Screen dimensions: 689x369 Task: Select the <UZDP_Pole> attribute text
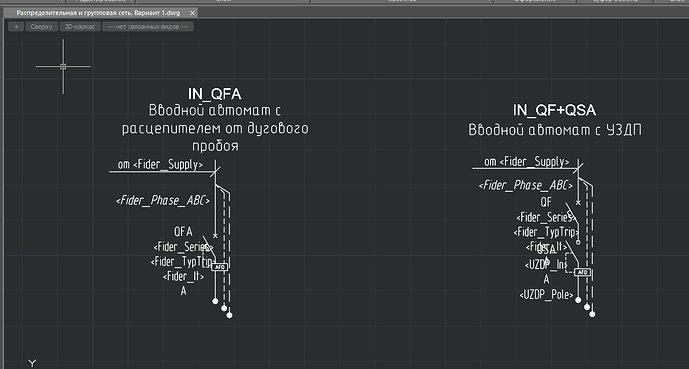point(547,294)
